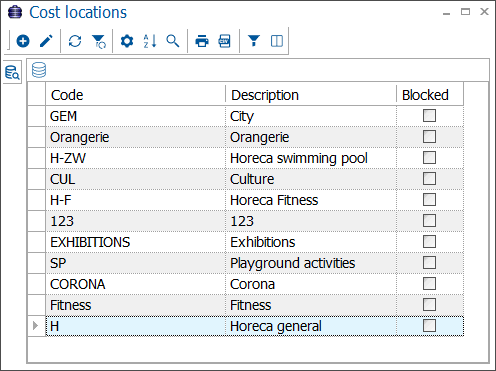This screenshot has width=496, height=371.
Task: Select the CORONA code cell
Action: pyautogui.click(x=135, y=284)
